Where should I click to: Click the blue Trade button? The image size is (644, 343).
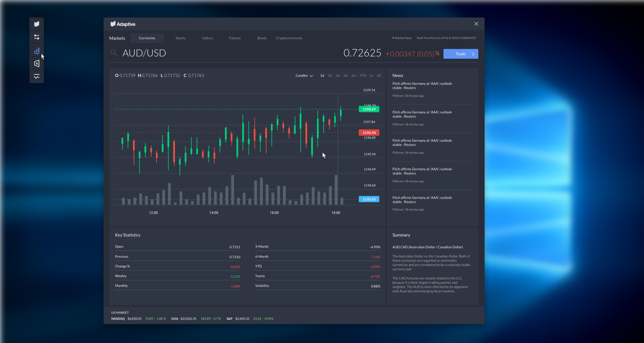pos(461,54)
